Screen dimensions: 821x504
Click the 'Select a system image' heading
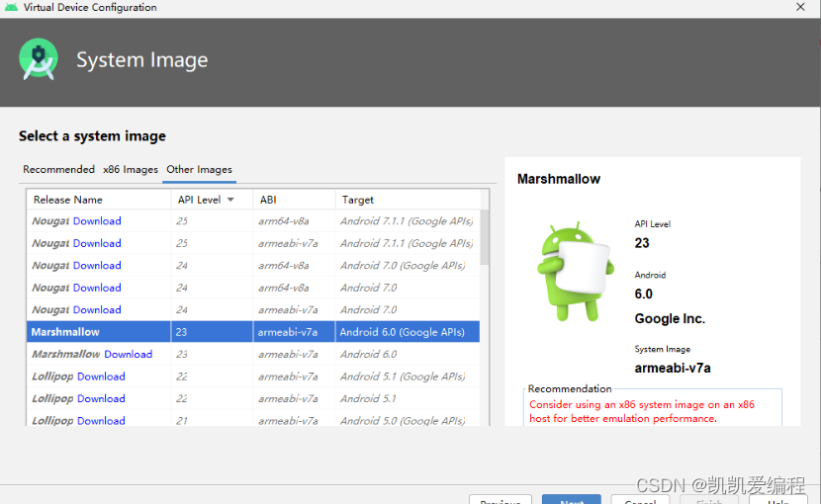coord(92,136)
